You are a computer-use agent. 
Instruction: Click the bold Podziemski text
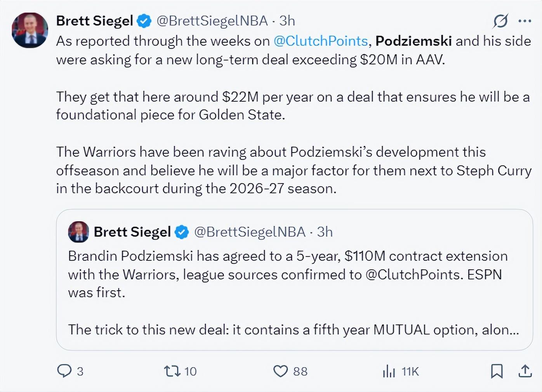tap(413, 41)
